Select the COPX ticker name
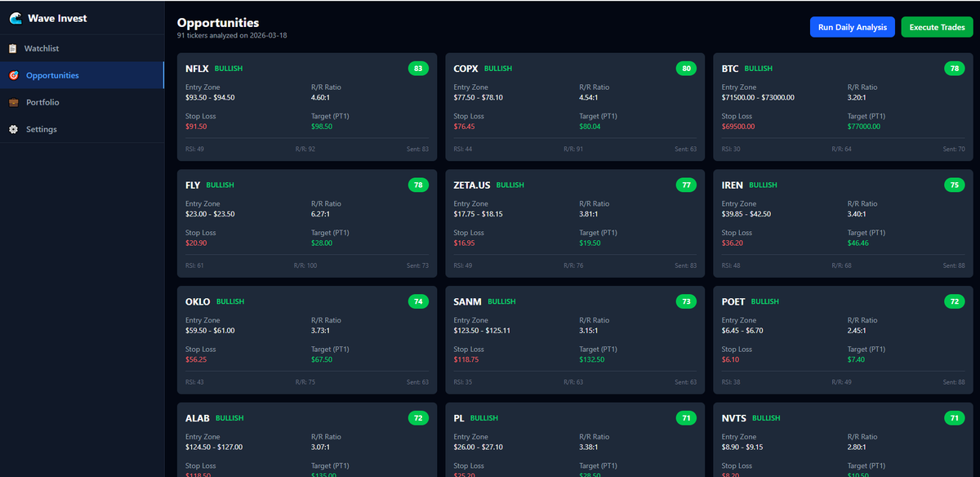This screenshot has height=477, width=980. [x=465, y=69]
